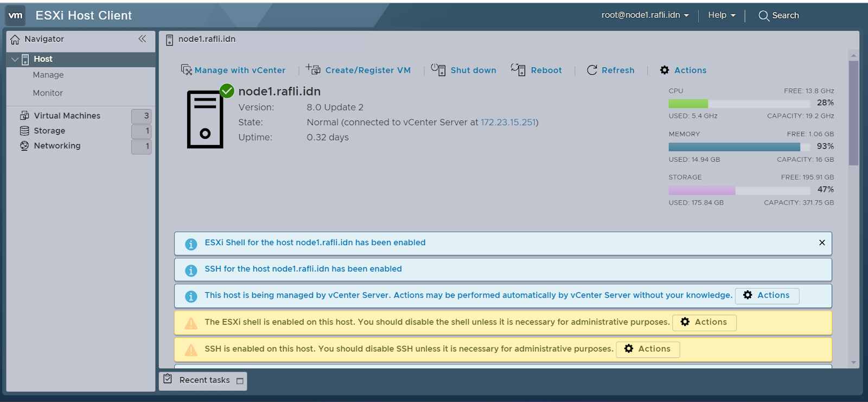
Task: Click the vertical scrollbar thumb
Action: coord(853,112)
